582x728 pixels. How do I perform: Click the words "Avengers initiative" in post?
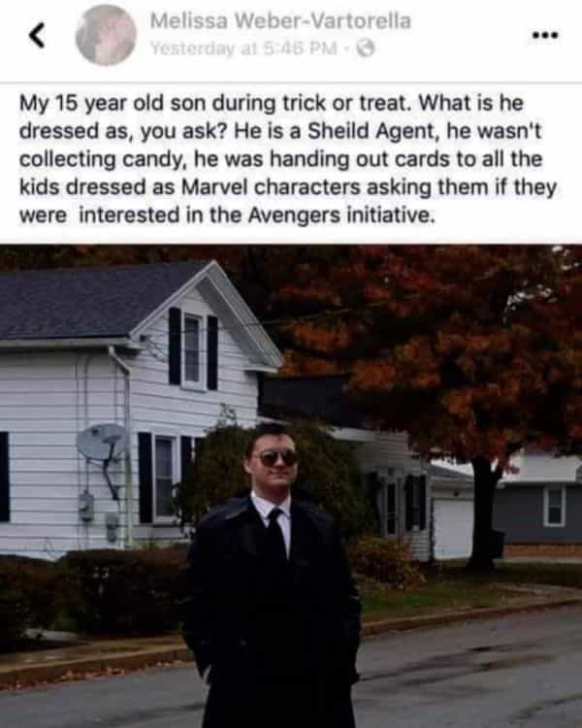tap(340, 215)
